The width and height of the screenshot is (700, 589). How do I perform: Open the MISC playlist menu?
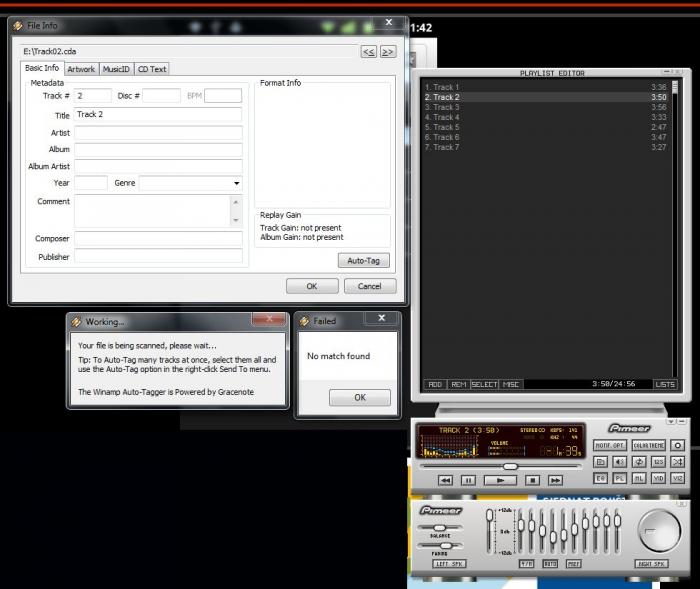510,384
